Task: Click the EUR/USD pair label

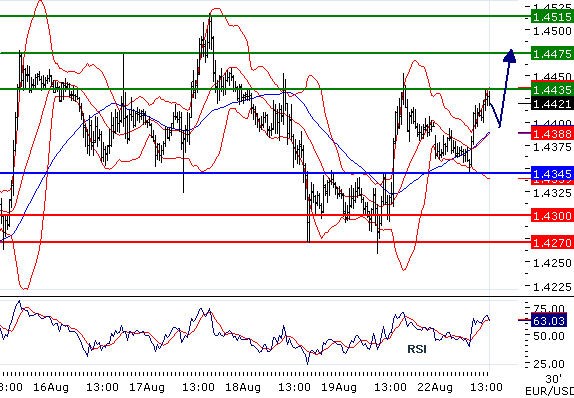Action: point(549,391)
